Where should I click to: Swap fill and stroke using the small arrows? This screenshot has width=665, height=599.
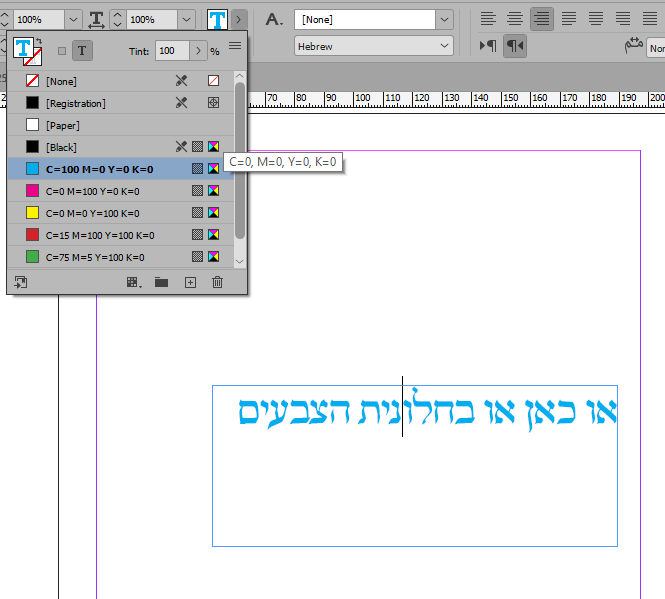[39, 41]
